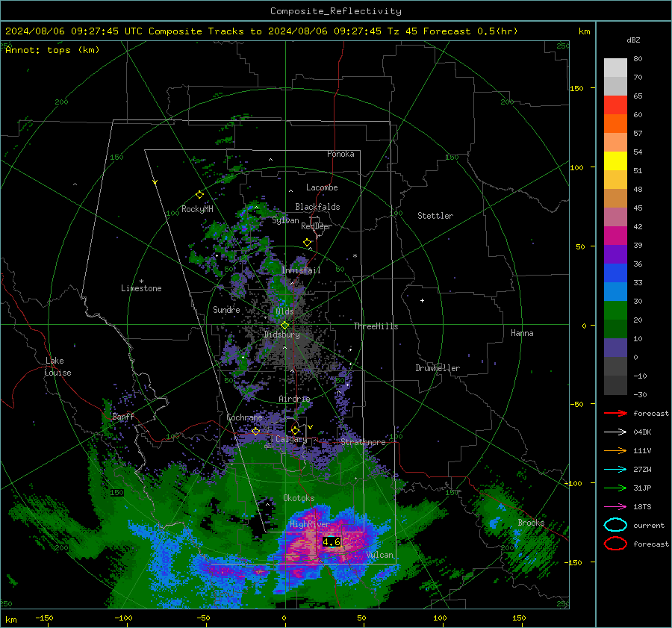The height and width of the screenshot is (628, 672).
Task: Click the Sundre town label
Action: (226, 309)
